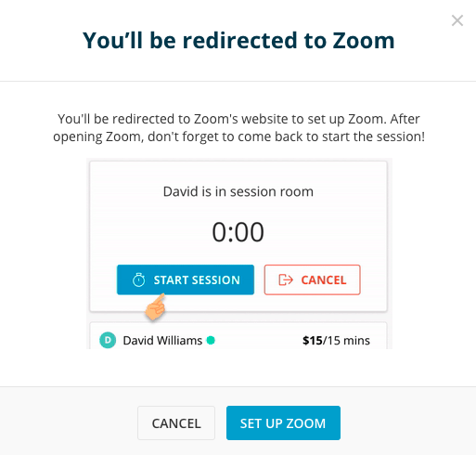
Task: Click the pointing hand cursor icon
Action: pos(156,306)
